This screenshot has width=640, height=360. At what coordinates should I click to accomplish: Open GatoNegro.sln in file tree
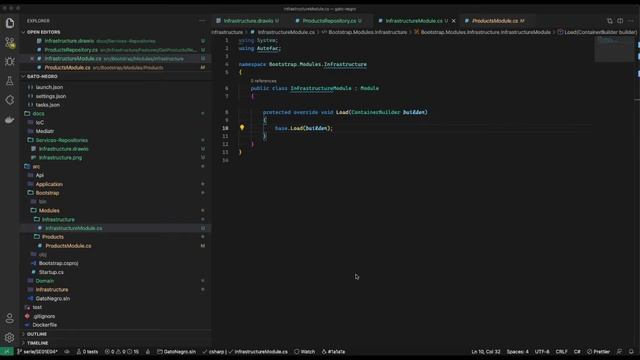[x=53, y=298]
